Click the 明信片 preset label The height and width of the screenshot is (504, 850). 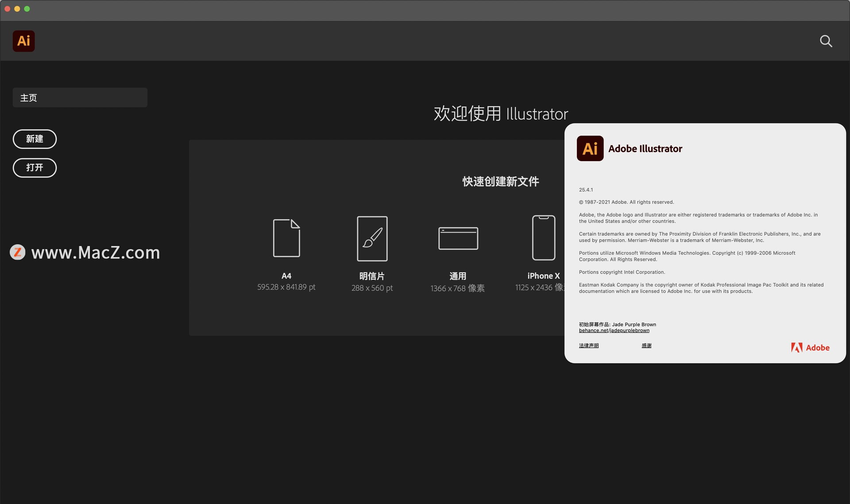pos(372,276)
